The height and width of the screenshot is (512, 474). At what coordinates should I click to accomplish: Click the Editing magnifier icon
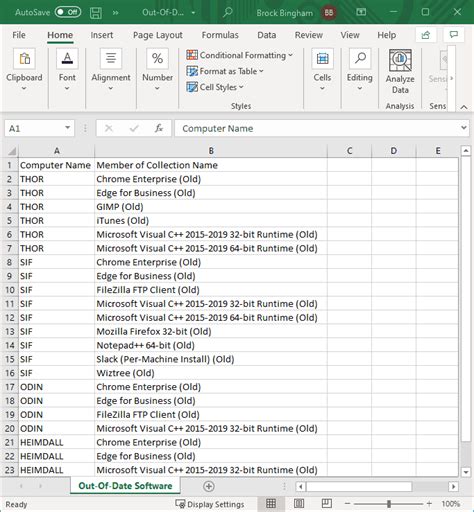[x=360, y=58]
